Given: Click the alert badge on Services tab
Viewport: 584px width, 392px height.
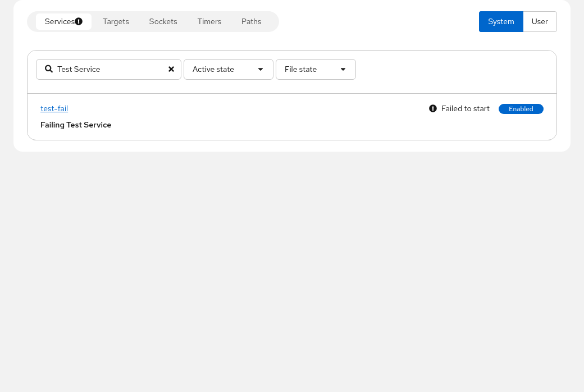Looking at the screenshot, I should tap(79, 21).
